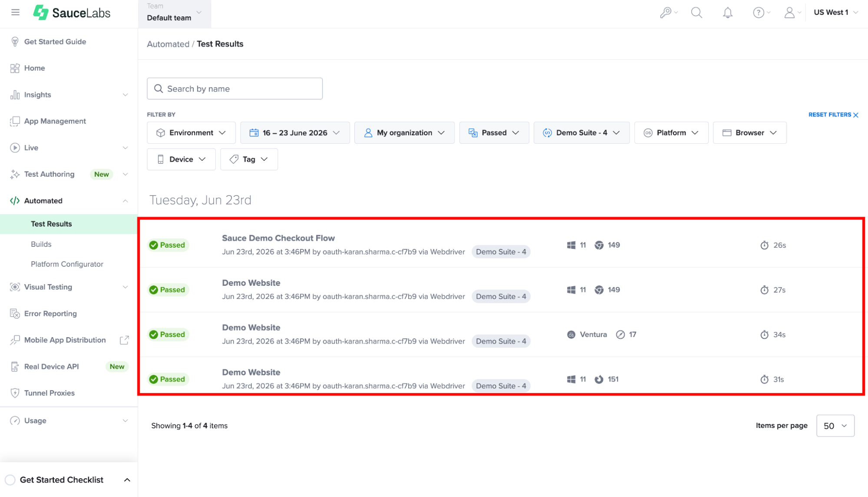
Task: Open the Team Default team selector
Action: click(175, 13)
